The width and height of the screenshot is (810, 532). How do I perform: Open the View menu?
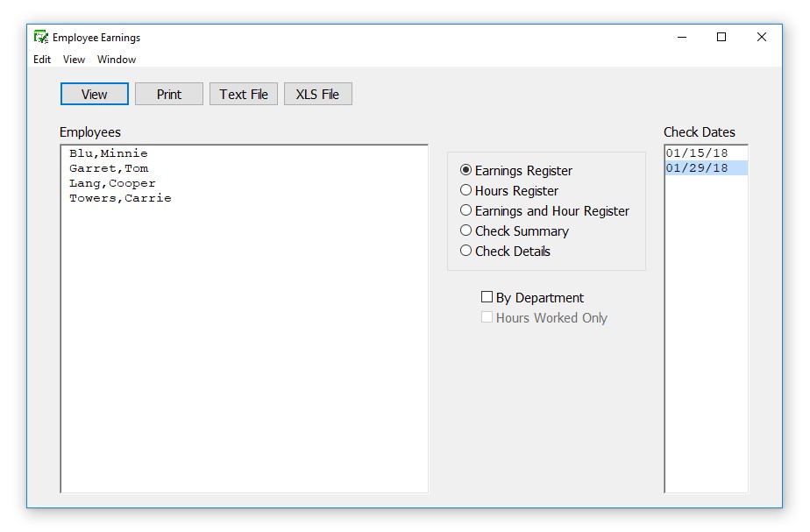click(x=74, y=60)
